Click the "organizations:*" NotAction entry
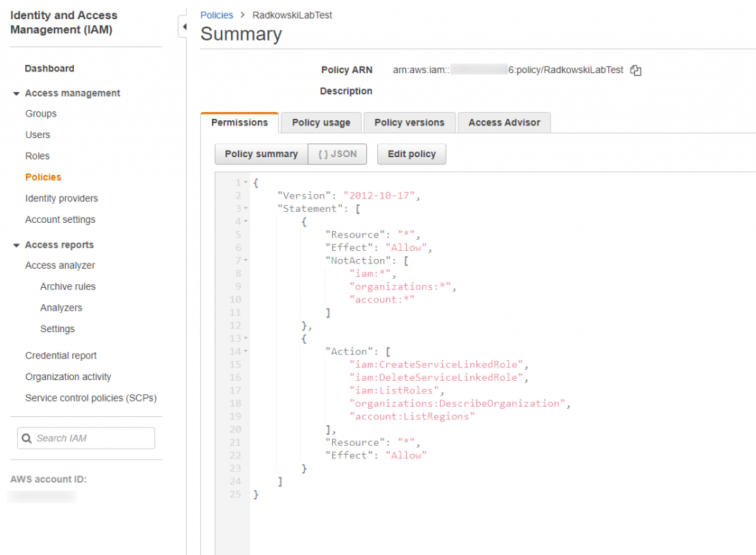 point(402,286)
